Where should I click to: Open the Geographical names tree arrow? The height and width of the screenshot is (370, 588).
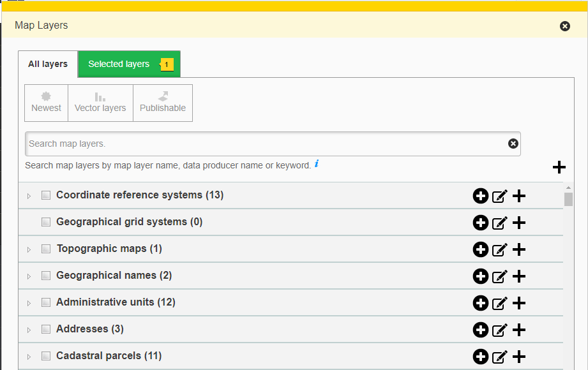tap(29, 276)
